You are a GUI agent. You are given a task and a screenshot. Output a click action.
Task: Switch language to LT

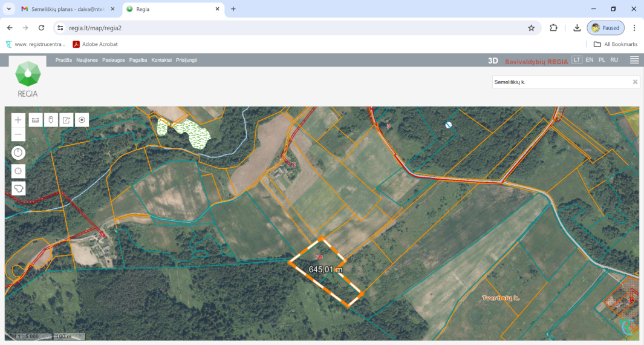click(577, 60)
